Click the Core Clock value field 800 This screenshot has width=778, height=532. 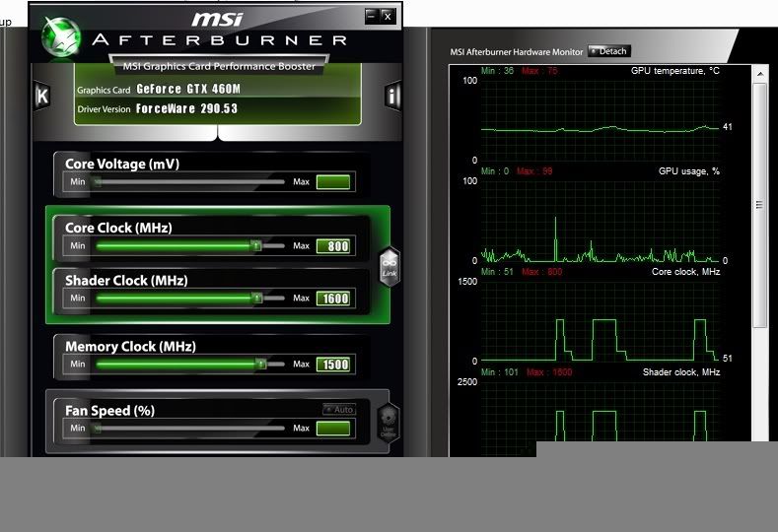click(x=333, y=246)
